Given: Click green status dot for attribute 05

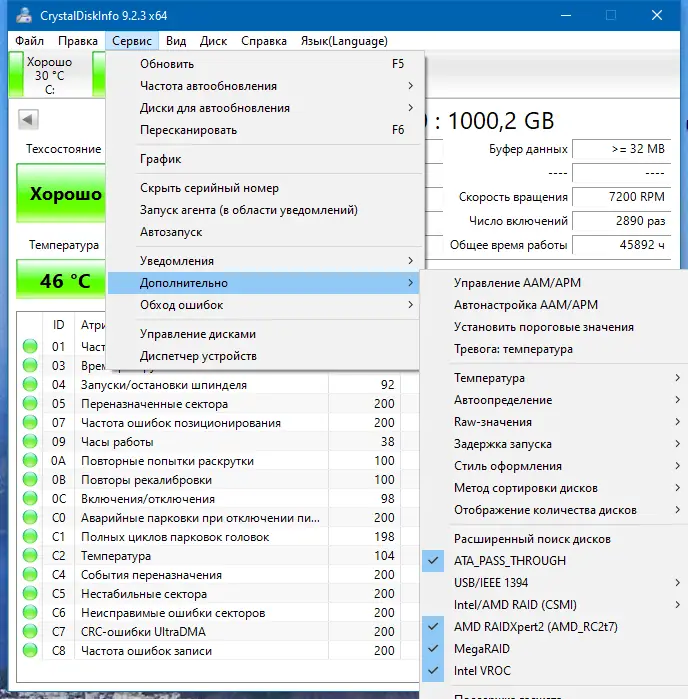Looking at the screenshot, I should [30, 403].
